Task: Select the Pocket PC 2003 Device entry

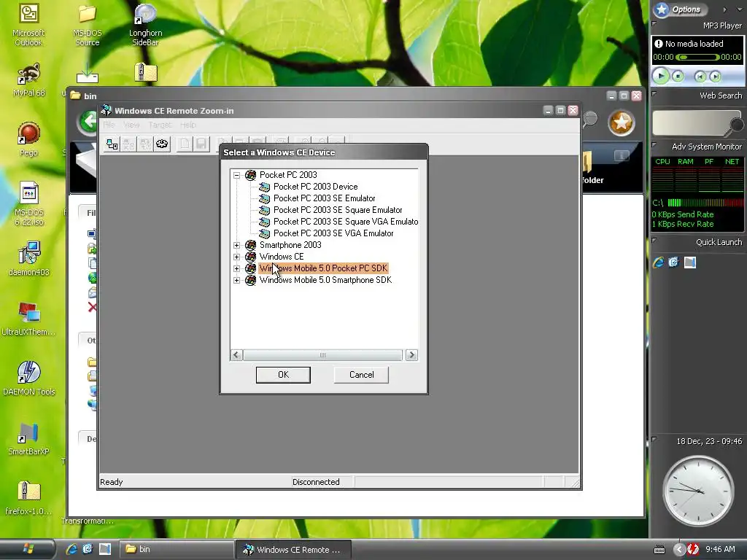Action: pos(315,187)
